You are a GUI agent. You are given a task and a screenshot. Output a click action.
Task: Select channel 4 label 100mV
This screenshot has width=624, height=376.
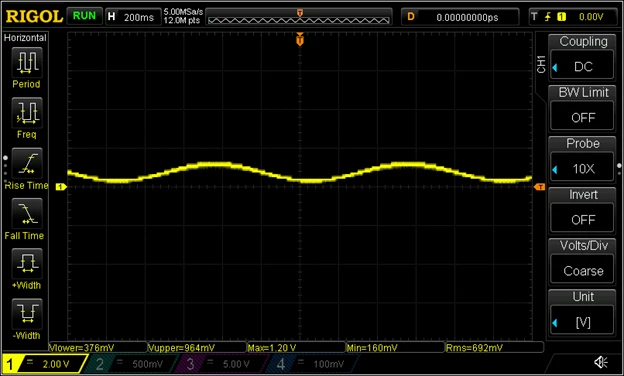click(x=312, y=364)
